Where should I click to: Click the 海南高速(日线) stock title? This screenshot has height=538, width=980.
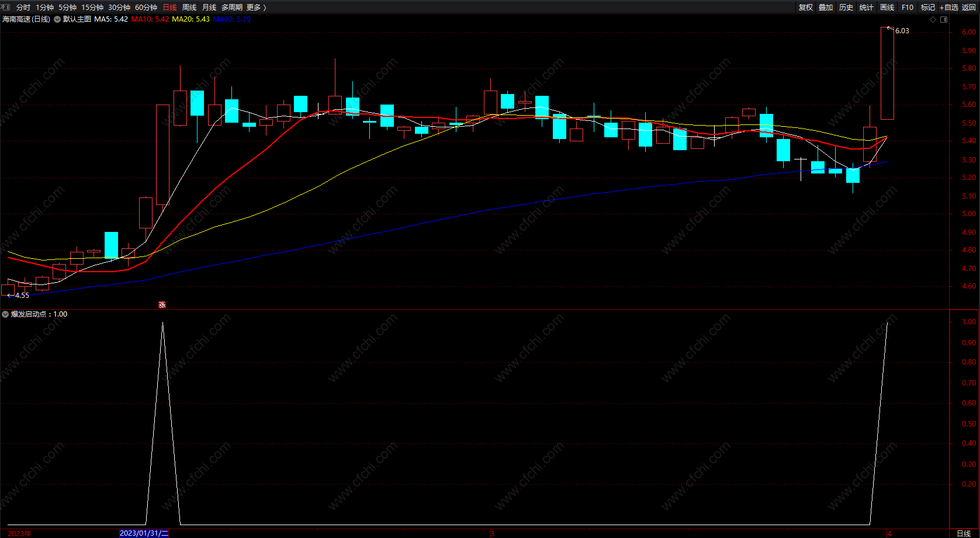[26, 19]
